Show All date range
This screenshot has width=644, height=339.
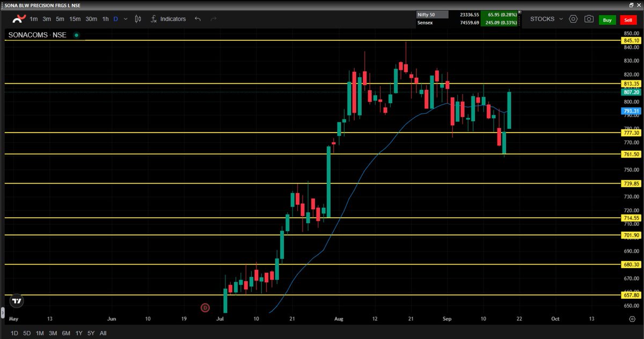click(103, 333)
